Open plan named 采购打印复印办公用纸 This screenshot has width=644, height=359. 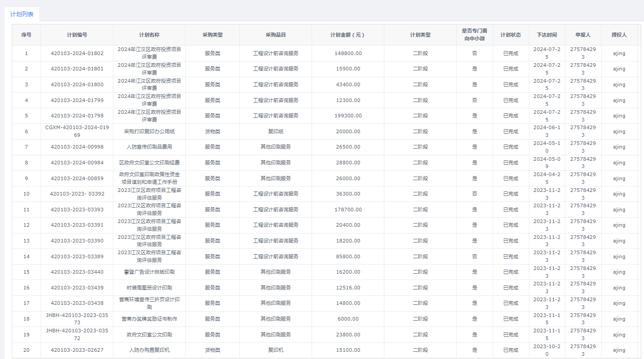[x=149, y=131]
